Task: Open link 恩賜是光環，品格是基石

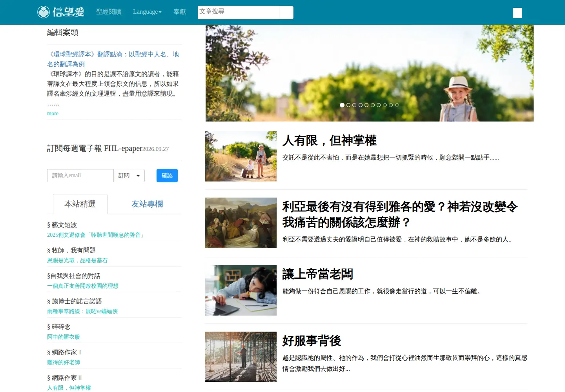Action: tap(77, 260)
